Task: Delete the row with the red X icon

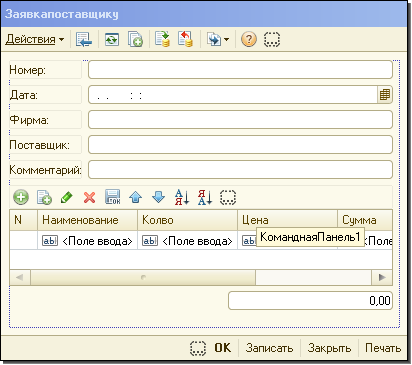Action: (x=89, y=197)
